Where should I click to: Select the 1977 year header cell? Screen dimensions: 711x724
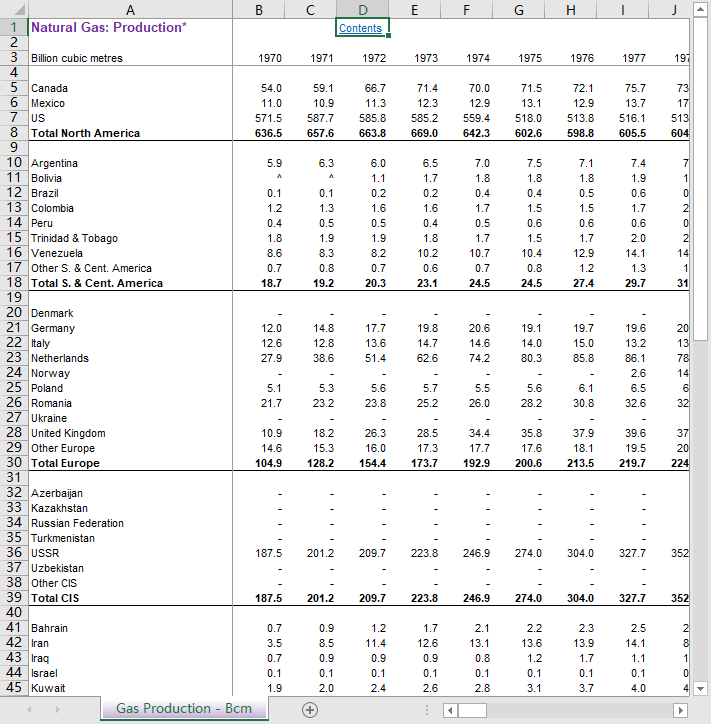pos(634,58)
